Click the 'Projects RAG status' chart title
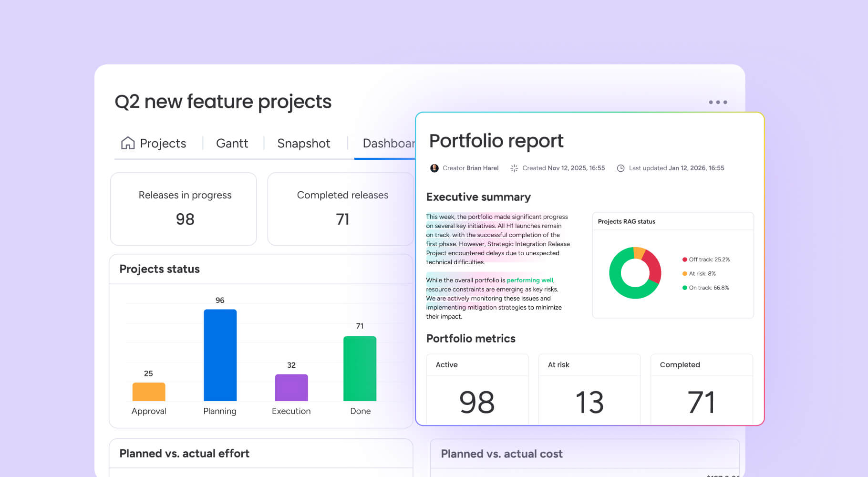 [627, 221]
